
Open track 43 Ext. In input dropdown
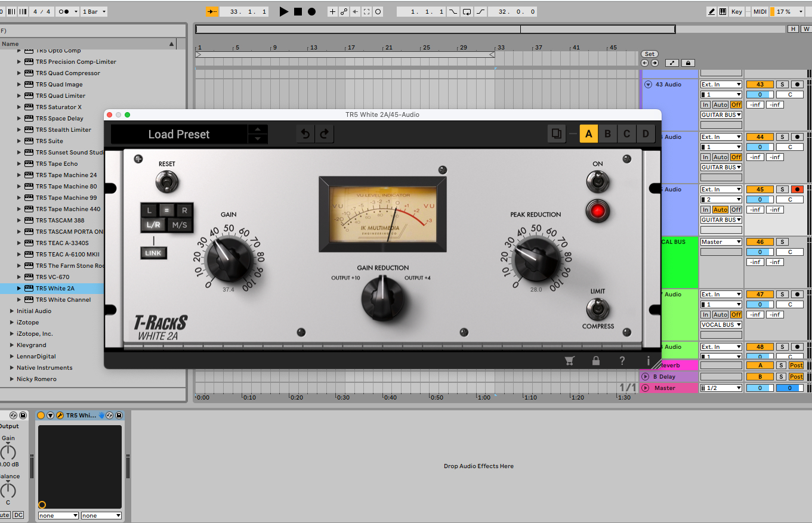click(x=721, y=84)
